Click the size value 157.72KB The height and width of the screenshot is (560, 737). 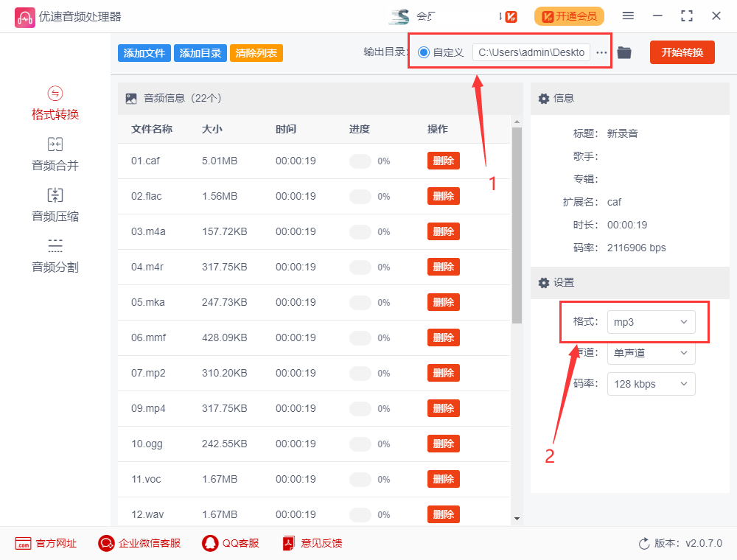click(x=224, y=231)
